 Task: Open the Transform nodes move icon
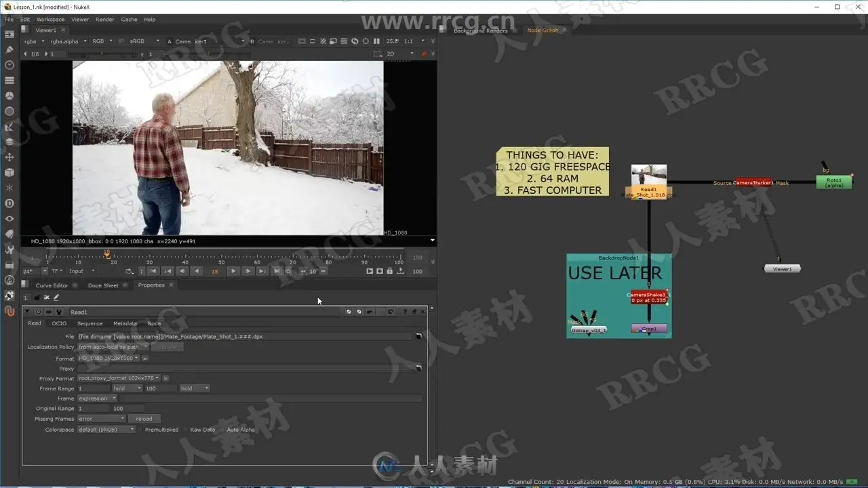click(9, 157)
